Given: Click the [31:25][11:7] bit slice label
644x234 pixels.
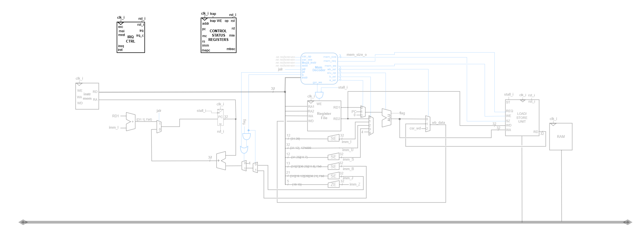Looking at the screenshot, I should pyautogui.click(x=299, y=157).
